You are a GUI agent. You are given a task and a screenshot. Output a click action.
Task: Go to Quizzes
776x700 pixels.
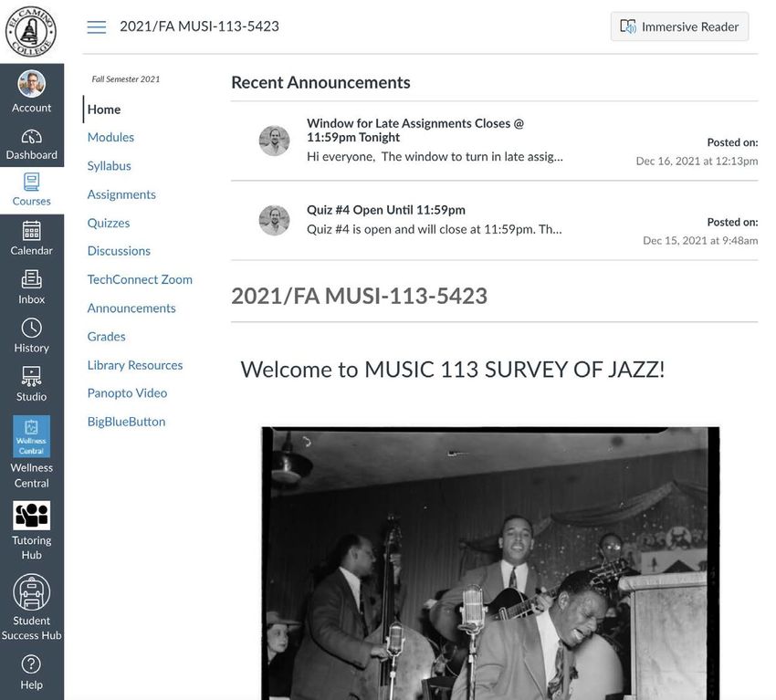(109, 223)
